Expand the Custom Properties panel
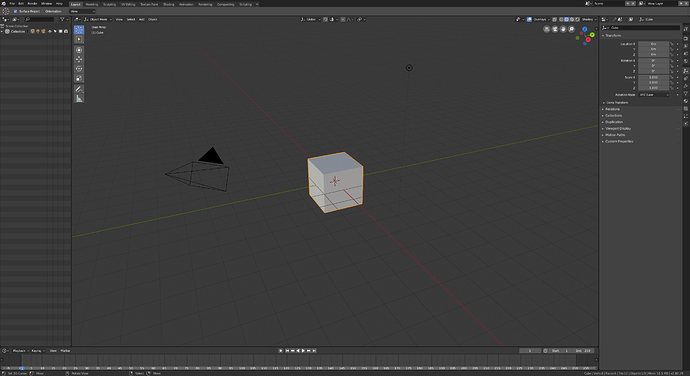Image resolution: width=690 pixels, height=376 pixels. [619, 141]
